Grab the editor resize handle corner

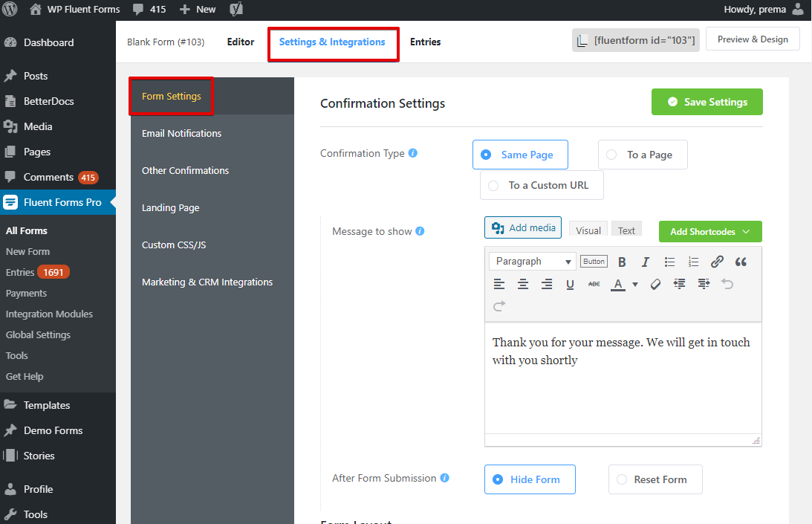tap(756, 441)
